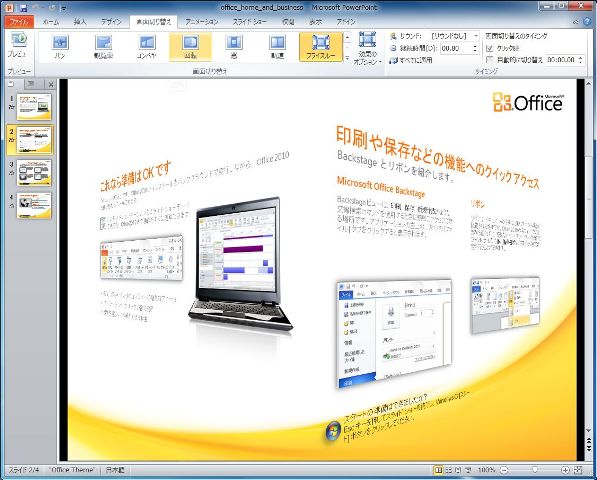Click the Office logo on slide

[x=528, y=102]
